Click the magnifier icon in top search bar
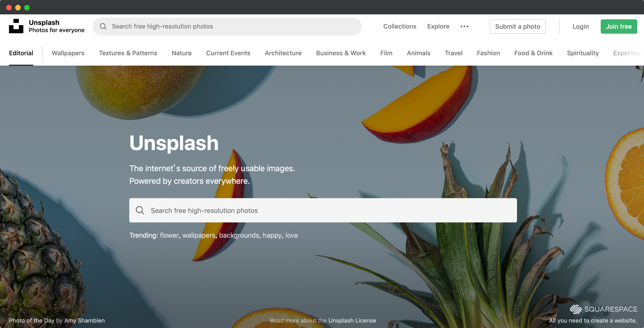Viewport: 644px width, 328px height. click(103, 26)
